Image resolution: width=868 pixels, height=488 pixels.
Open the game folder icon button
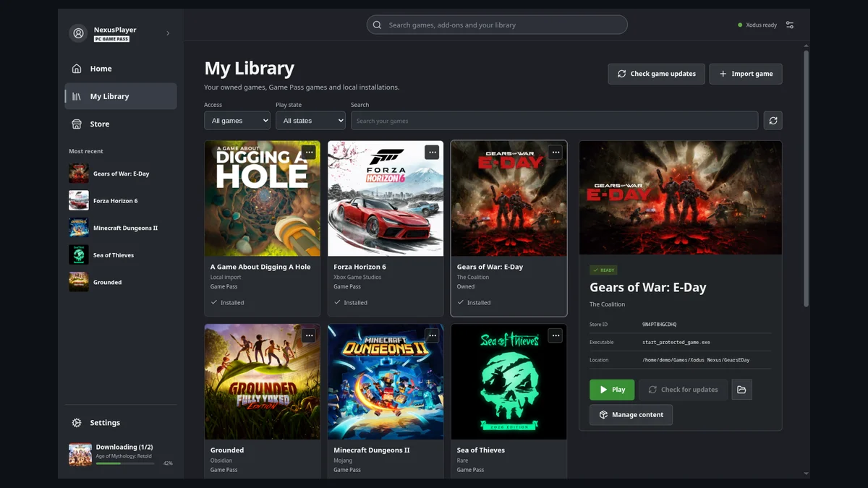tap(742, 390)
